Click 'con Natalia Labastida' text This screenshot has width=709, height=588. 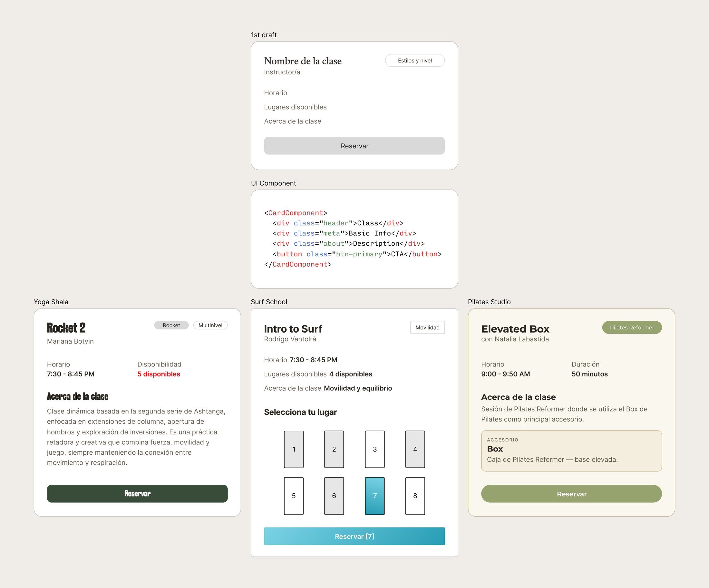(515, 339)
